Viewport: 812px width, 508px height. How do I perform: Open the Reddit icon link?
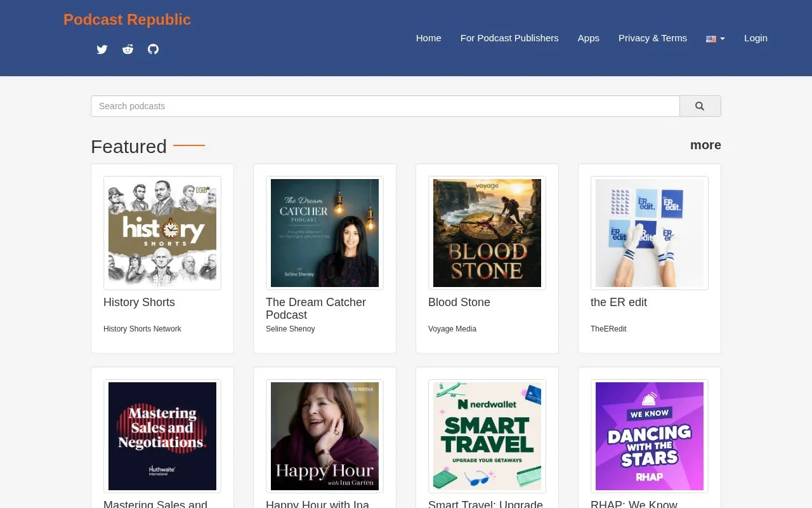128,50
